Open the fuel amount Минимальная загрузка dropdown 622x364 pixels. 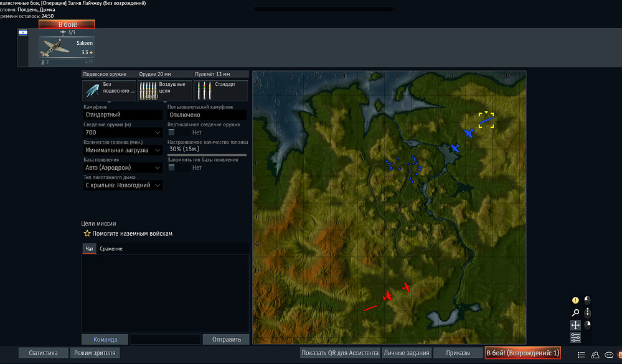pos(123,150)
